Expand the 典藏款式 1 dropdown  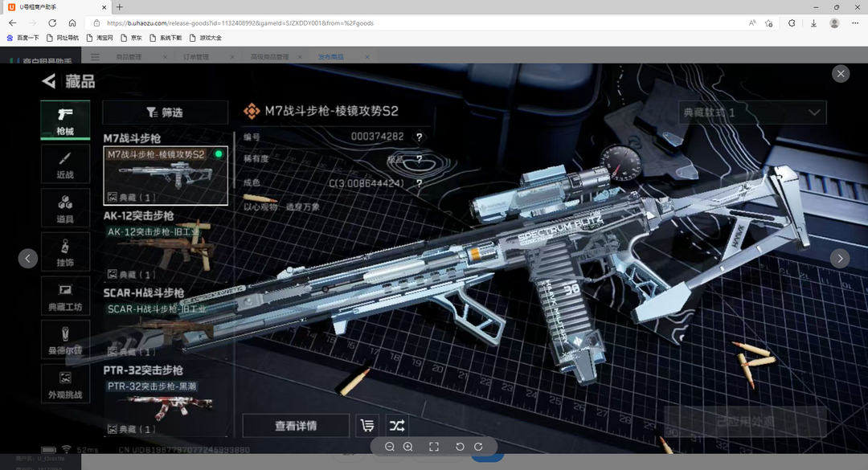click(x=752, y=112)
